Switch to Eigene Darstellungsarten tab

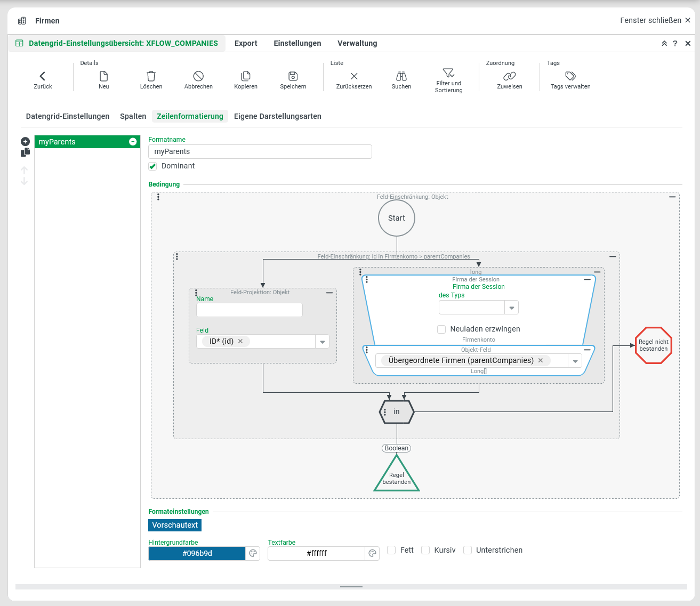pyautogui.click(x=278, y=116)
